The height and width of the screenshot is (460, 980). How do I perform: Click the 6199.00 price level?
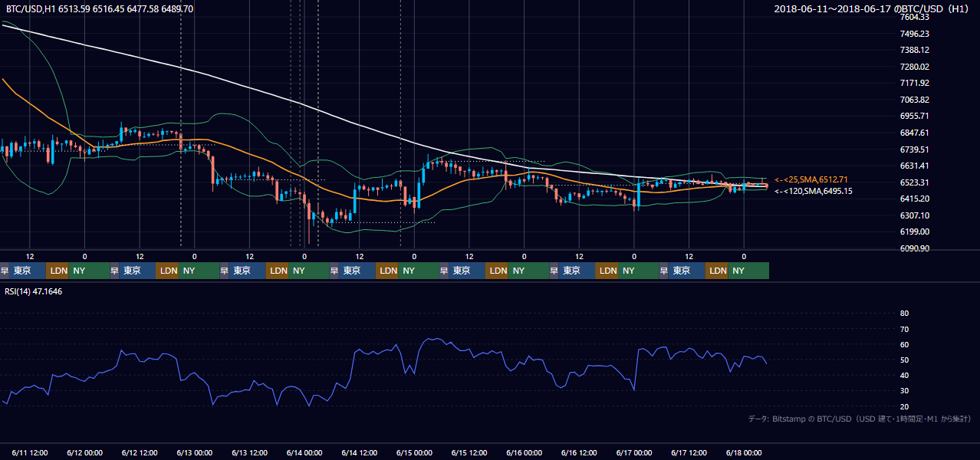pos(915,232)
